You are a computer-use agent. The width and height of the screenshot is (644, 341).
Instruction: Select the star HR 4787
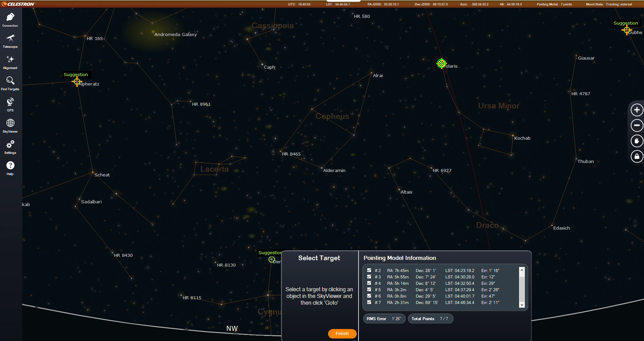581,94
